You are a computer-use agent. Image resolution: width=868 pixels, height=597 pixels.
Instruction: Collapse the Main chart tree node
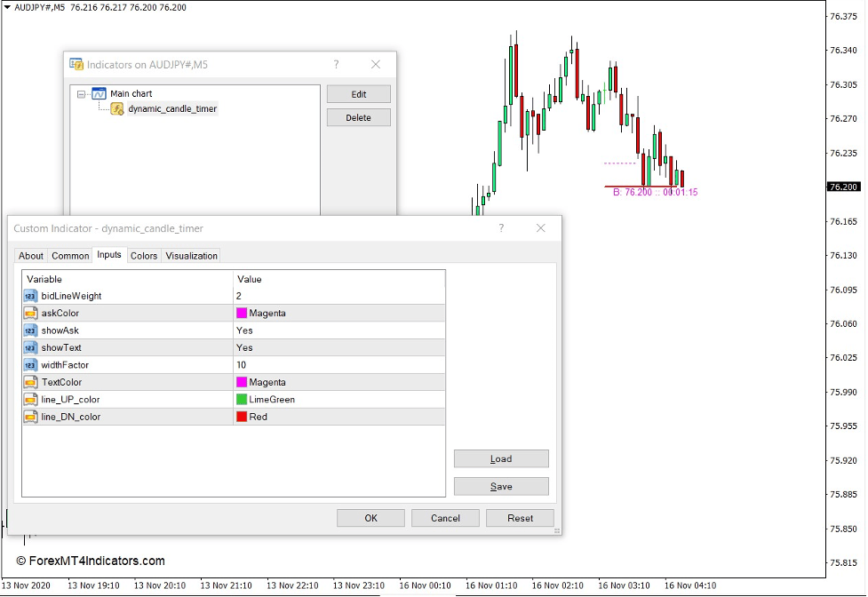tap(82, 93)
